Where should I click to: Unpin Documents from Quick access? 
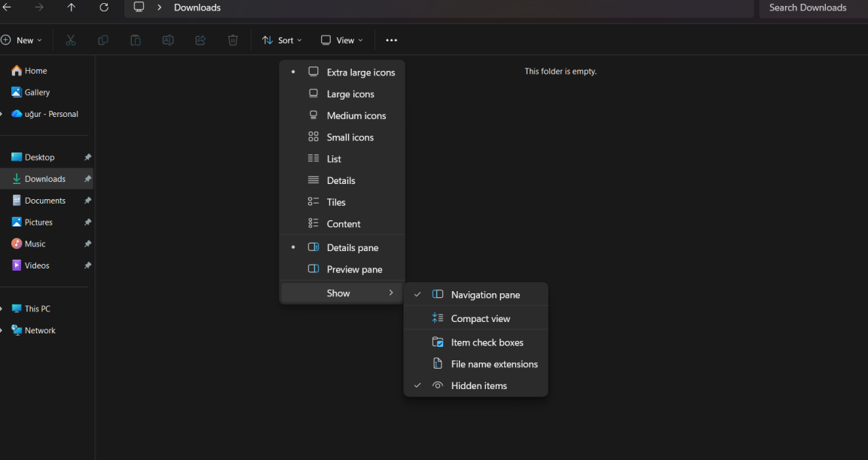point(87,200)
